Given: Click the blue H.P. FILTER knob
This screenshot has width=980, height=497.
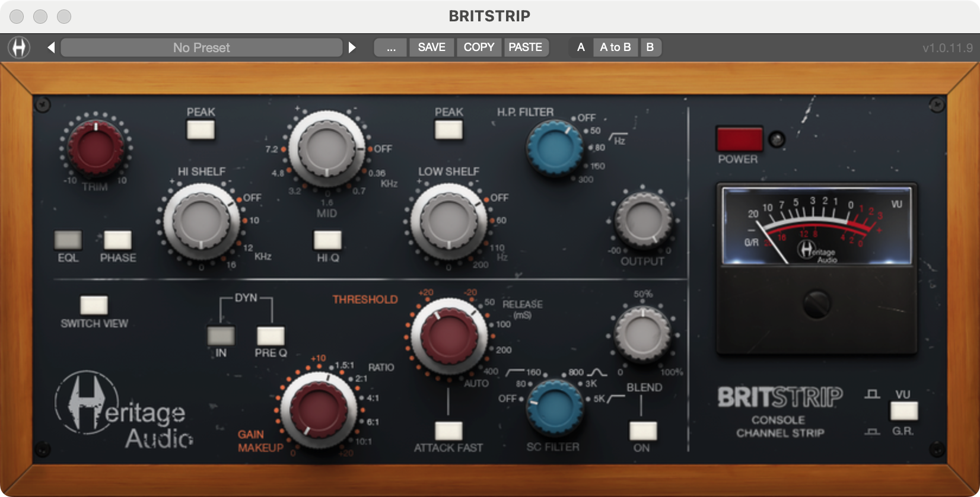Looking at the screenshot, I should 555,148.
